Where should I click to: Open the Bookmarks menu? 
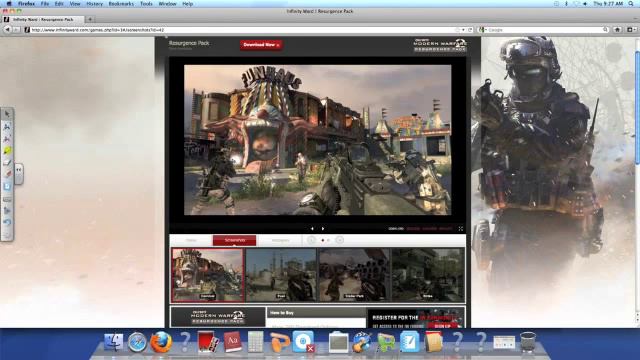coord(121,4)
